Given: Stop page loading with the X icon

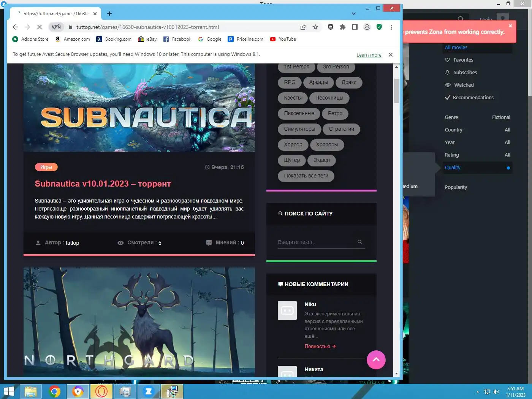Looking at the screenshot, I should pos(39,27).
